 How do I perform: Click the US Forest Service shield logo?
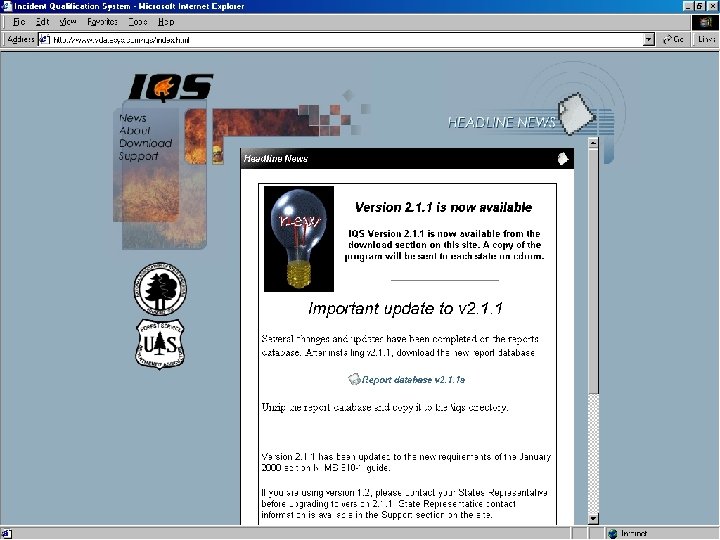tap(160, 344)
